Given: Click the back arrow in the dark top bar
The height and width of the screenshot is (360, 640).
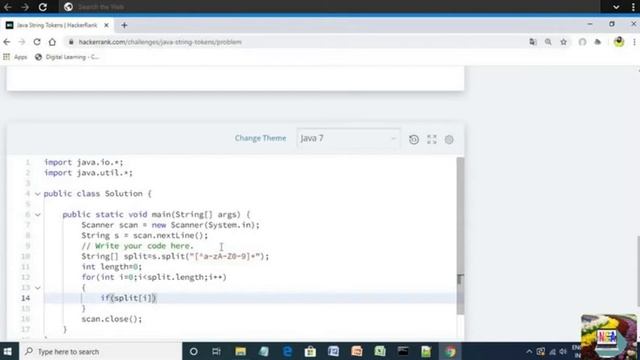Looking at the screenshot, I should [x=7, y=7].
